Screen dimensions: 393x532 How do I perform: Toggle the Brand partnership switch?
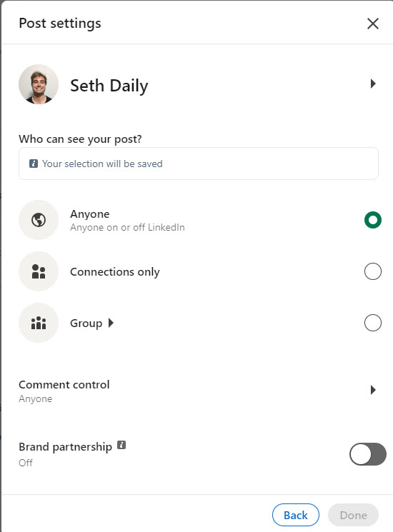[368, 454]
